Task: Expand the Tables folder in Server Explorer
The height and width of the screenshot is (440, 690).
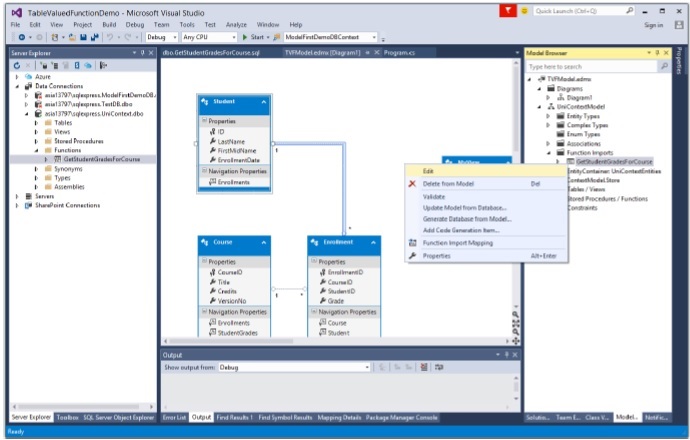Action: pyautogui.click(x=37, y=123)
